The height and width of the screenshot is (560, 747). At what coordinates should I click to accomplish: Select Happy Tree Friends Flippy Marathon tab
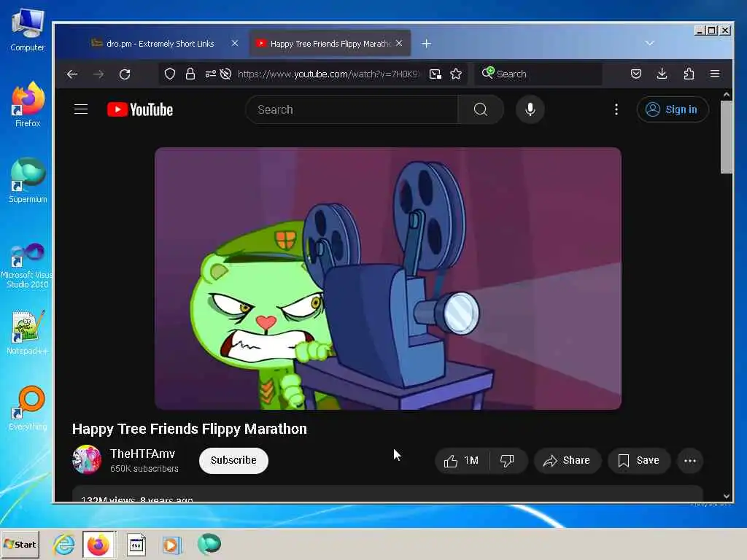[x=330, y=43]
